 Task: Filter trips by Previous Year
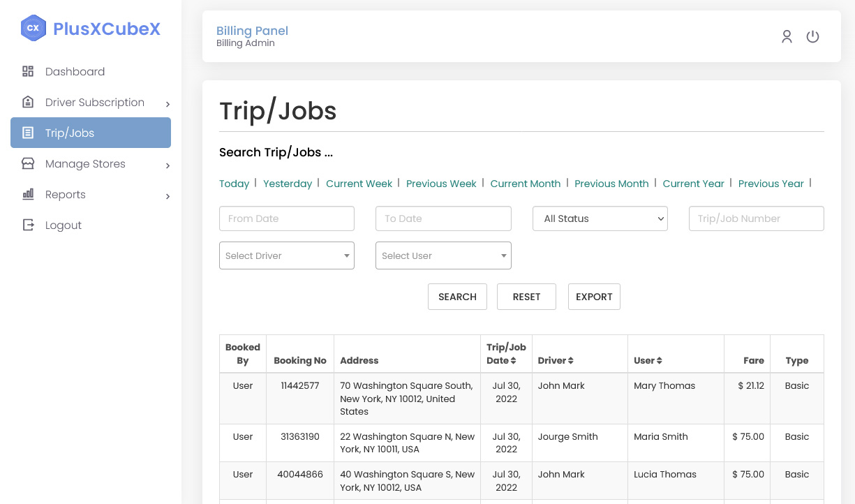point(771,184)
